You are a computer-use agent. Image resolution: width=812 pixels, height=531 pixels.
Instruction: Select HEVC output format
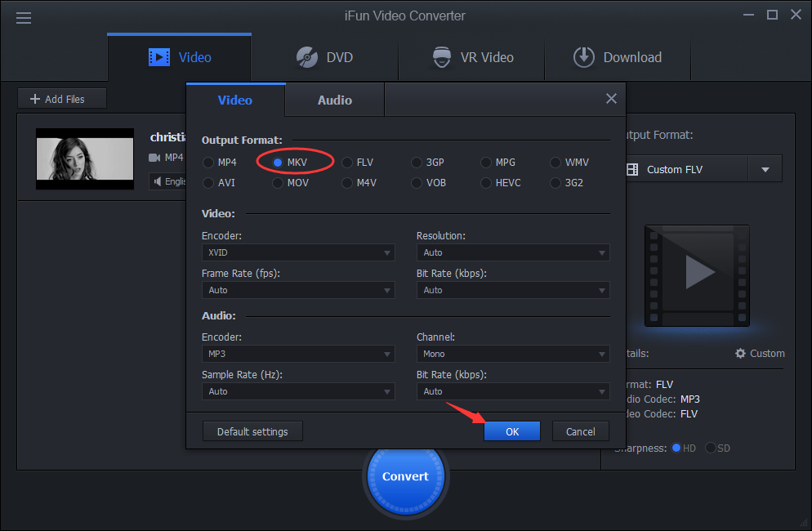click(x=500, y=182)
